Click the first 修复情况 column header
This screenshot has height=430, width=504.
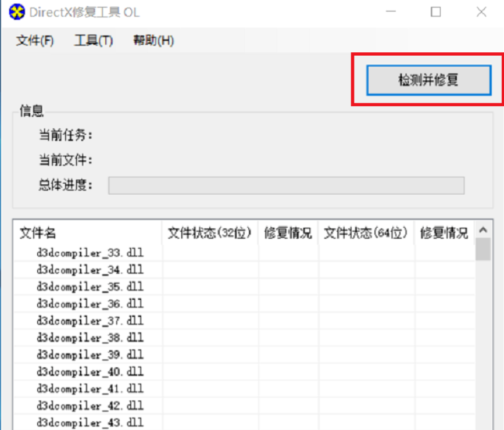[288, 233]
